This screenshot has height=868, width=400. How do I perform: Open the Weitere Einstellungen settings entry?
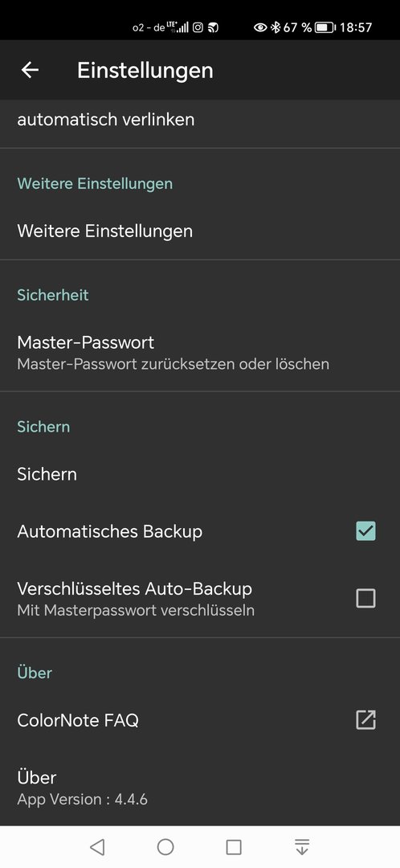[x=200, y=231]
